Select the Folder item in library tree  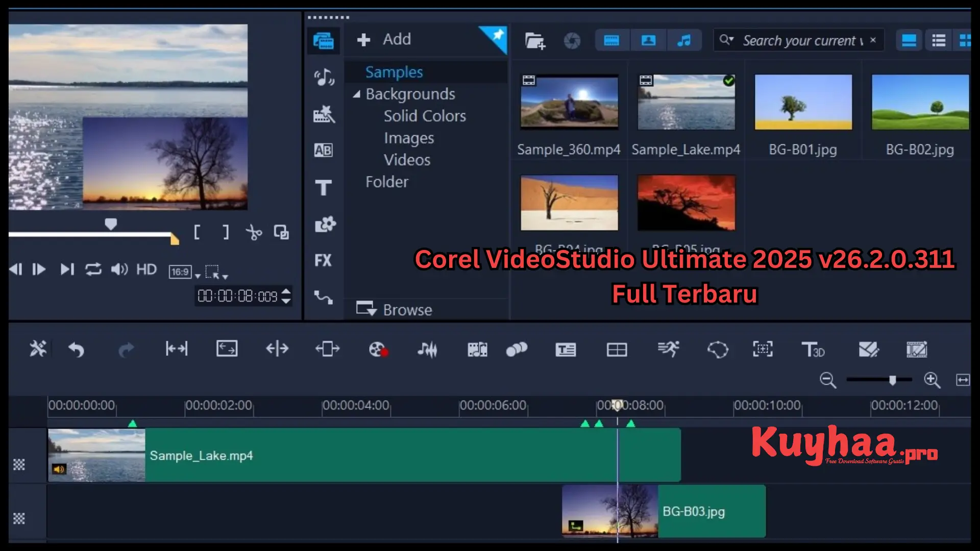pyautogui.click(x=387, y=182)
